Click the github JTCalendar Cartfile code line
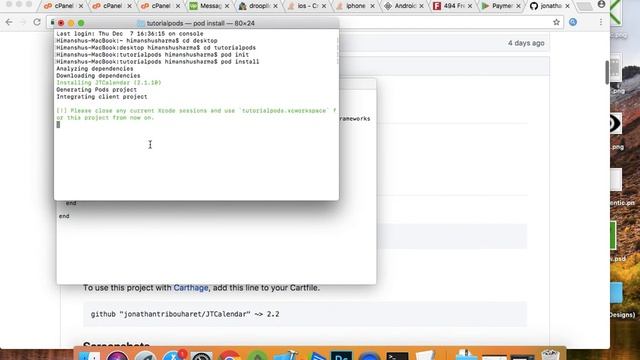This screenshot has width=640, height=360. pos(185,314)
